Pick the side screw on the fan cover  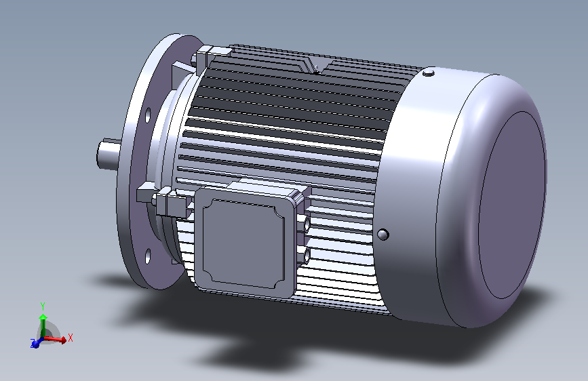tap(383, 235)
